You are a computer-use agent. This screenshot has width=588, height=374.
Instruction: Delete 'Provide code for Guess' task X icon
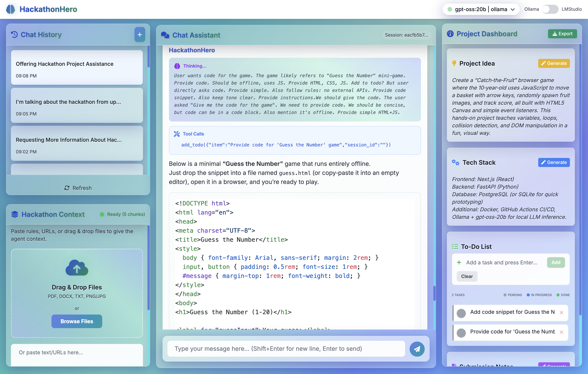561,332
